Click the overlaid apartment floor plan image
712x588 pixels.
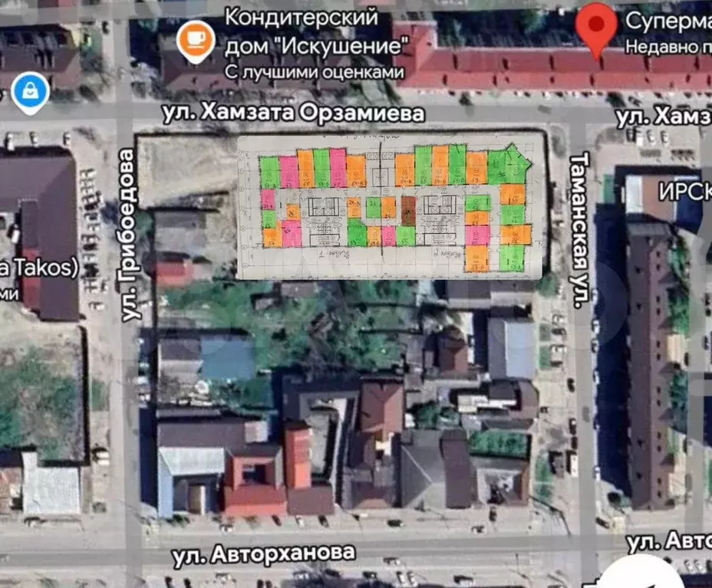(x=390, y=207)
